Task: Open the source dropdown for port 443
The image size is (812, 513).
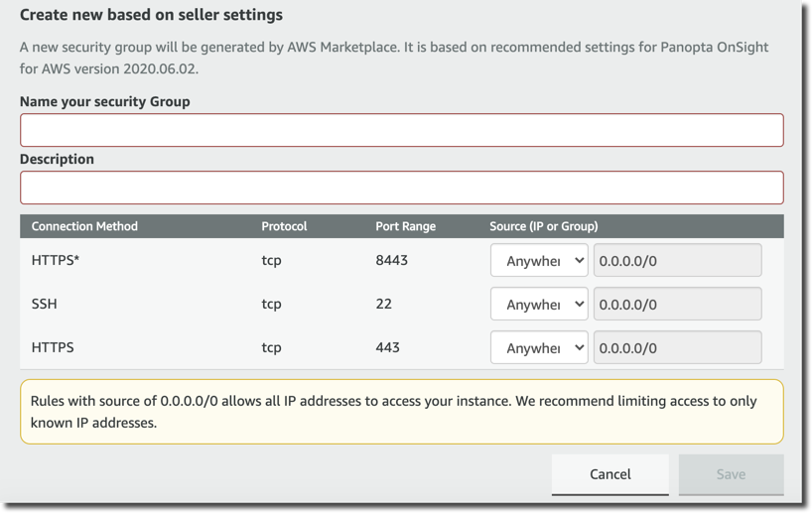Action: [x=539, y=348]
